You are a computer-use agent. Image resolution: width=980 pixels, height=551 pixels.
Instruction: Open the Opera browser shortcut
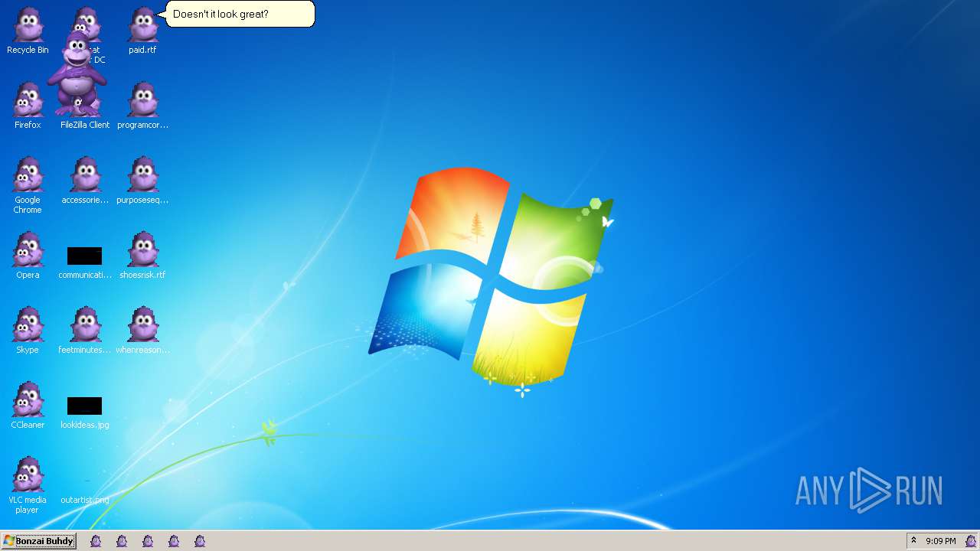28,256
